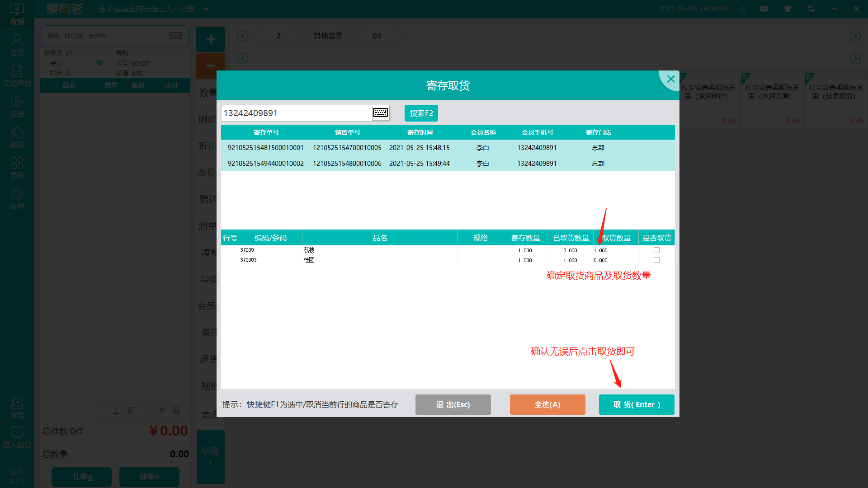
Task: Click the 荔枝 product name cell
Action: point(380,250)
